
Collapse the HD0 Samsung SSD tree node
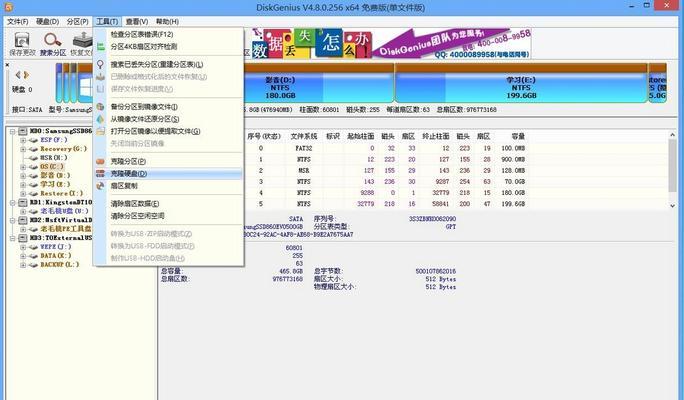click(x=13, y=131)
